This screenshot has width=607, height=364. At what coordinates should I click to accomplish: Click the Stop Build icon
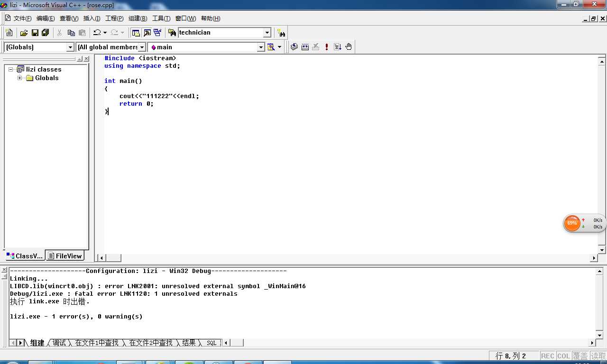click(316, 47)
